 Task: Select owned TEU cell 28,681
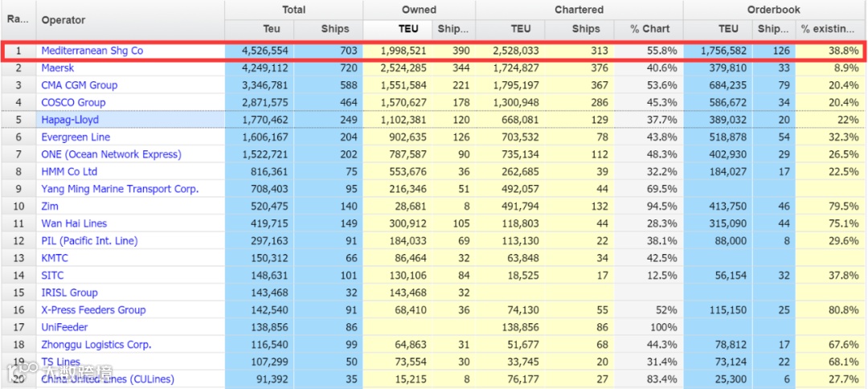(398, 207)
